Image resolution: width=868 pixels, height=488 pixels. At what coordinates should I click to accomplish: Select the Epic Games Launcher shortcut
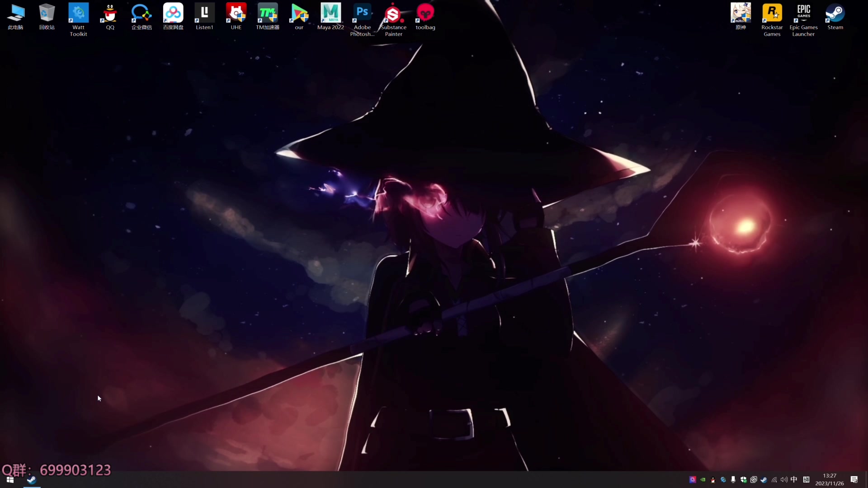point(803,20)
